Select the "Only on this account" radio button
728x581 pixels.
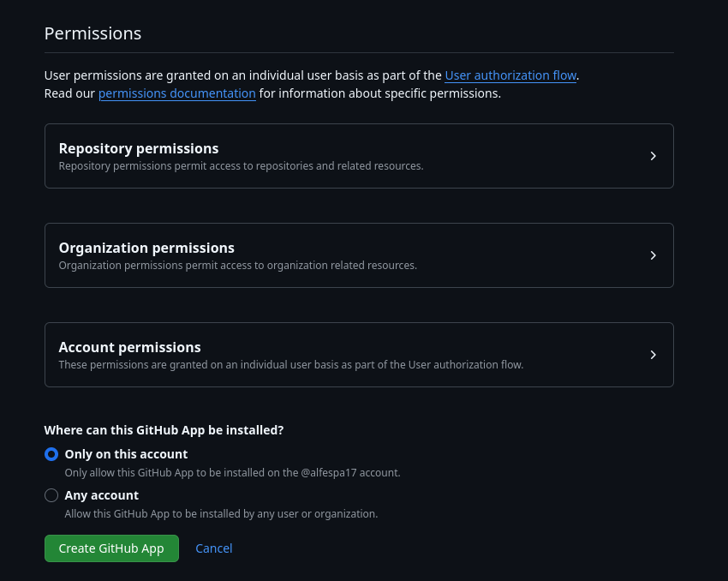pos(51,454)
